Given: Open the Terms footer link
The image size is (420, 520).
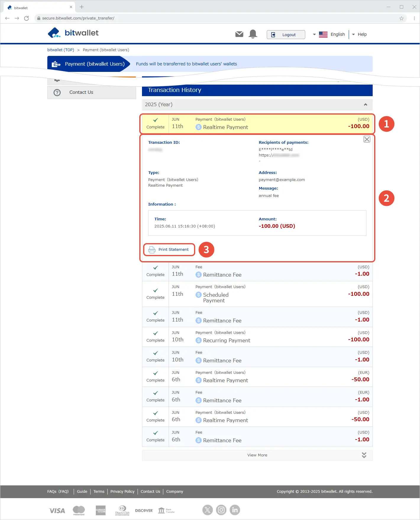Looking at the screenshot, I should coord(99,492).
